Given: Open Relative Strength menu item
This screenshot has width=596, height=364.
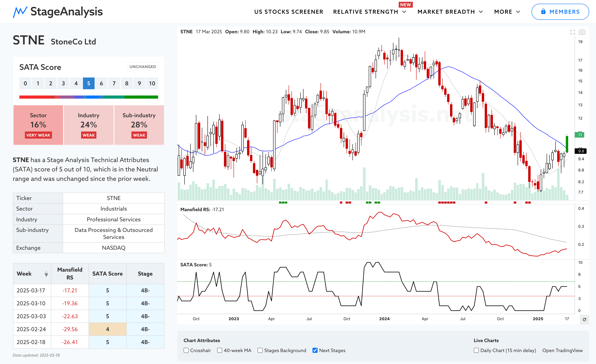Looking at the screenshot, I should 365,12.
